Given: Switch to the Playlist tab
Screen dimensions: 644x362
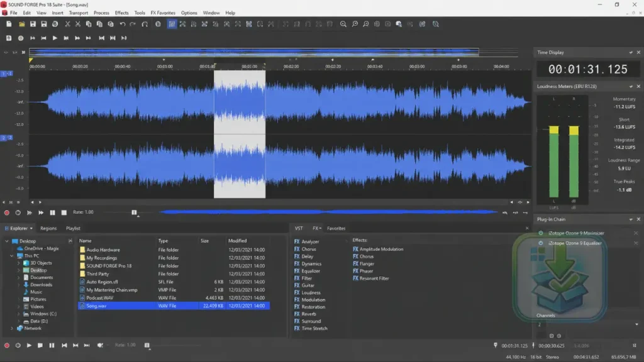Looking at the screenshot, I should pos(73,229).
